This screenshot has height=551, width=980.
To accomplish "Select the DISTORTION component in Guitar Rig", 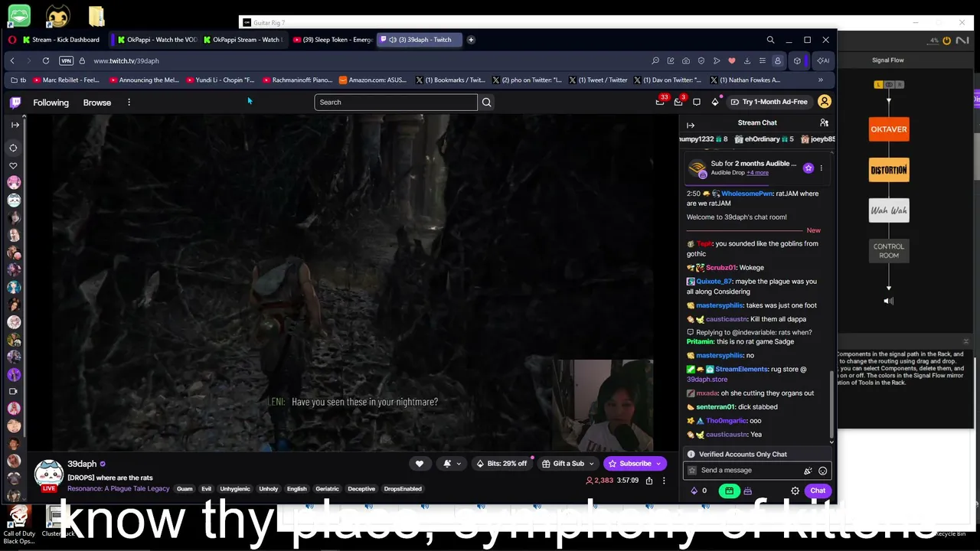I will point(889,170).
